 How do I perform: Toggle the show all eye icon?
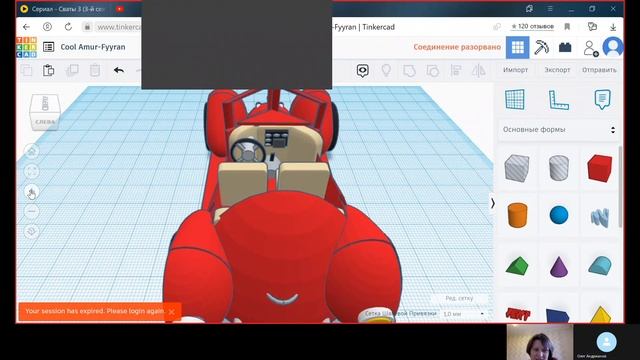(362, 71)
